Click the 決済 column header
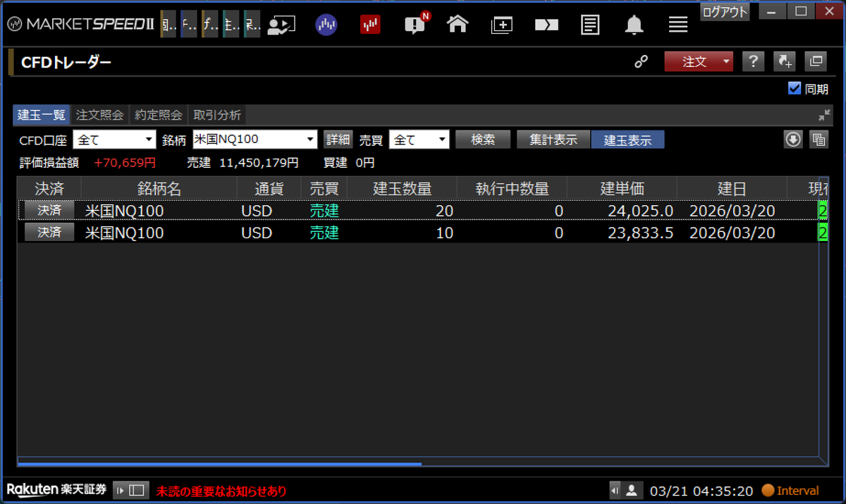The image size is (846, 504). (49, 189)
